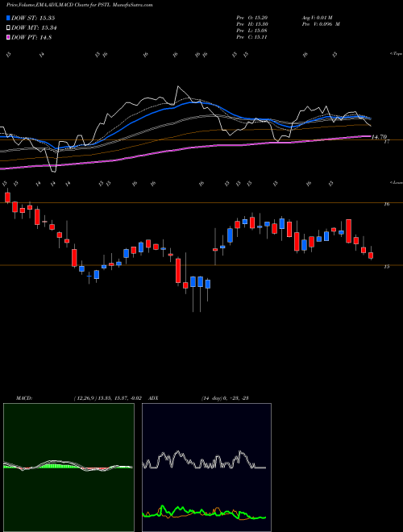Click the Avg V: 0.01 M value
The width and height of the screenshot is (403, 532).
pyautogui.click(x=318, y=18)
